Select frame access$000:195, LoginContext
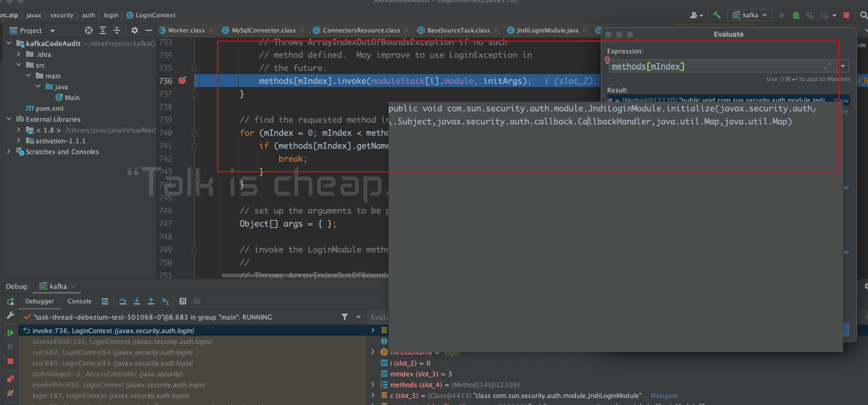Image resolution: width=868 pixels, height=405 pixels. [x=192, y=341]
